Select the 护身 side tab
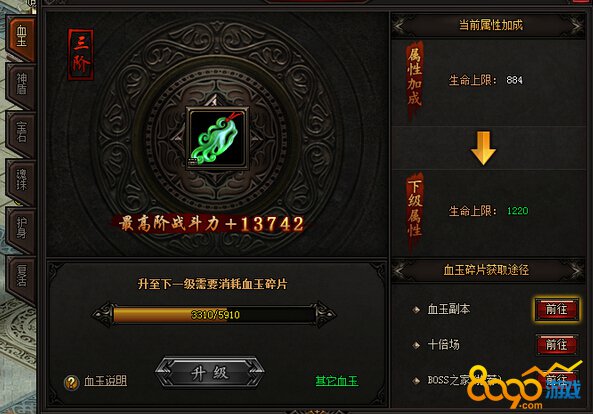 click(21, 229)
